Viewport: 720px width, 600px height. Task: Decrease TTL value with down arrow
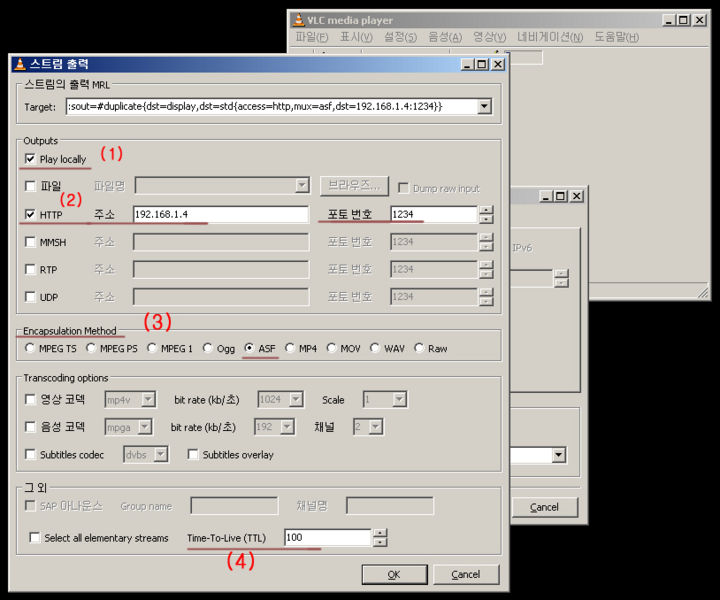point(380,542)
